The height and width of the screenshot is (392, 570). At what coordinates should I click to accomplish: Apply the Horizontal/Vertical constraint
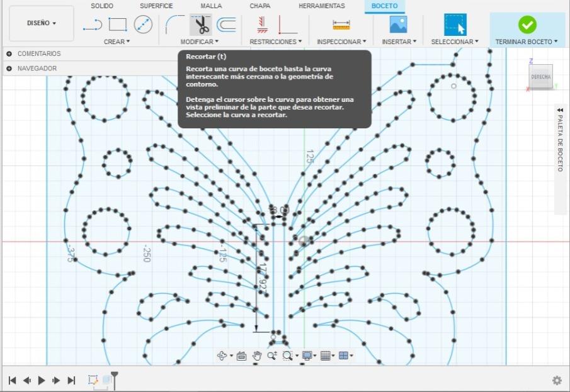click(x=262, y=25)
